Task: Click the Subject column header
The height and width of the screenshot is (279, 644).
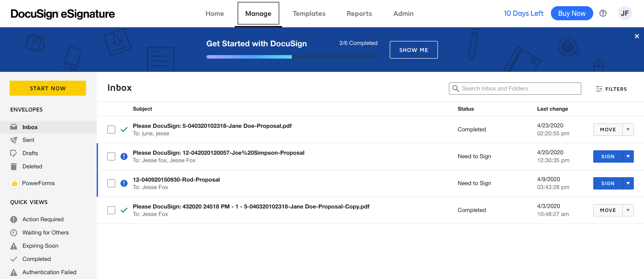Action: (143, 109)
